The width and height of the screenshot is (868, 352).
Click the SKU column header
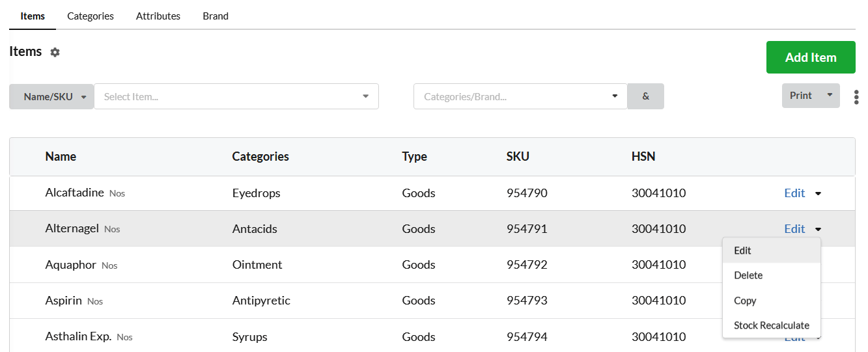pos(518,156)
